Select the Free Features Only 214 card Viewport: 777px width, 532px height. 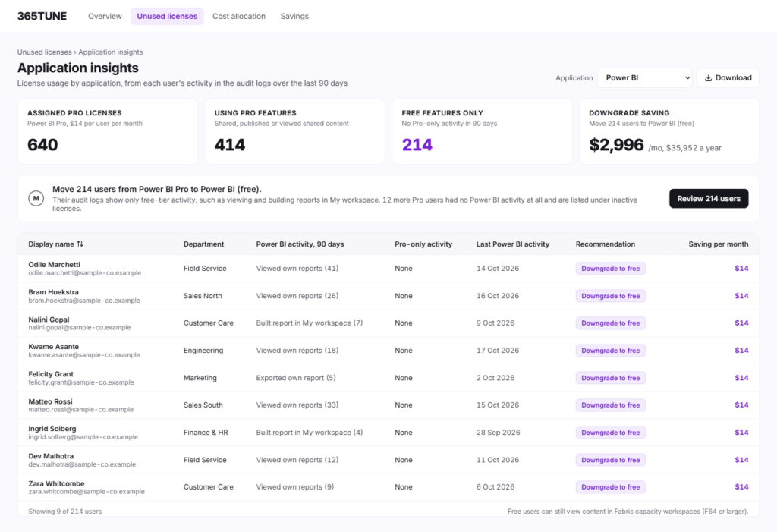click(482, 131)
